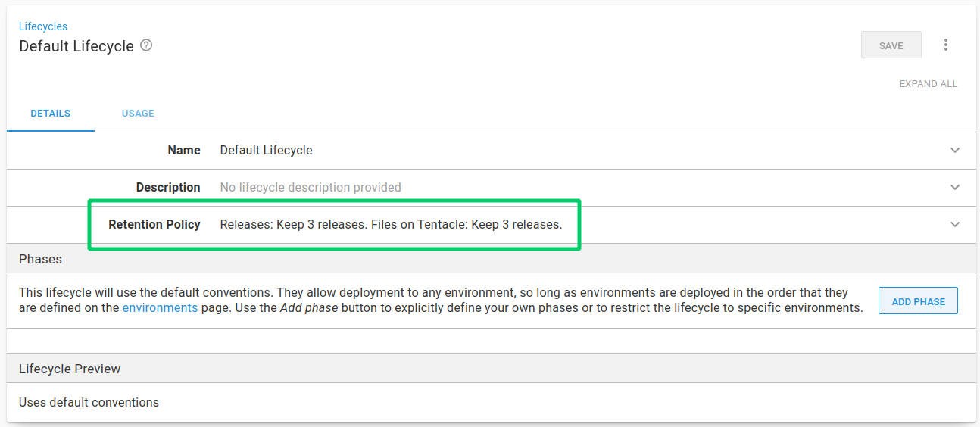Screen dimensions: 980x427
Task: Go back via the Lifecycles breadcrumb link
Action: (x=43, y=26)
